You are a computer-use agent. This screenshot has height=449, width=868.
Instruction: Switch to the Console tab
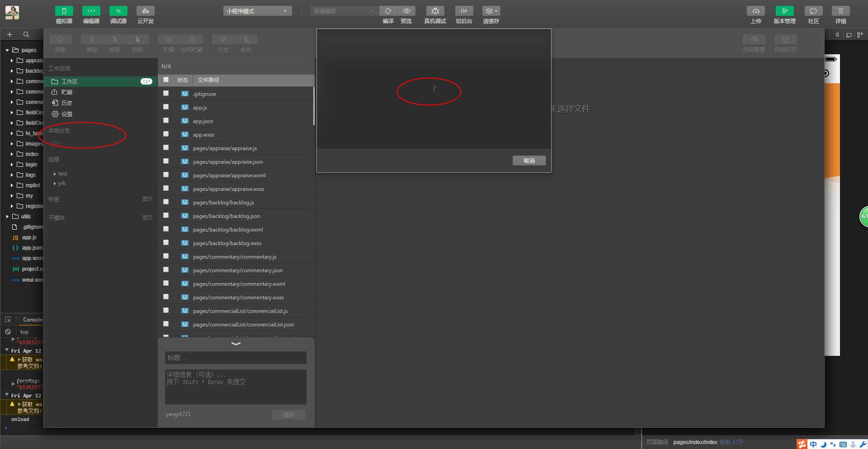33,320
